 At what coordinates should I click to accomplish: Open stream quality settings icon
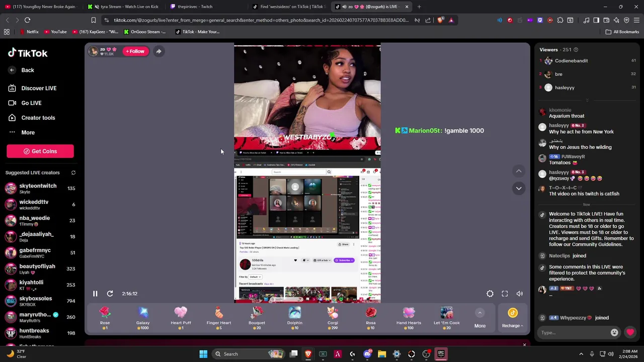490,294
